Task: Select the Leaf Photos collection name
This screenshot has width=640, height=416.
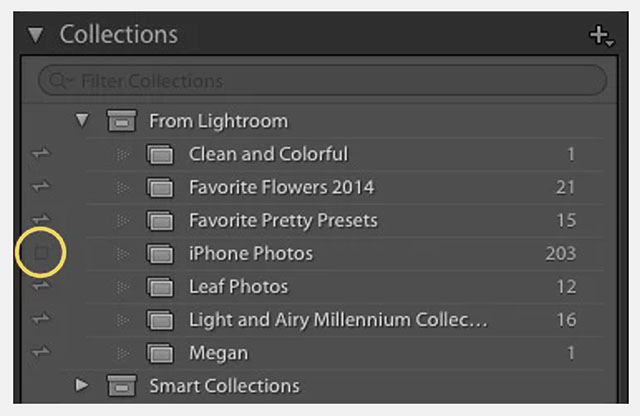Action: point(238,287)
